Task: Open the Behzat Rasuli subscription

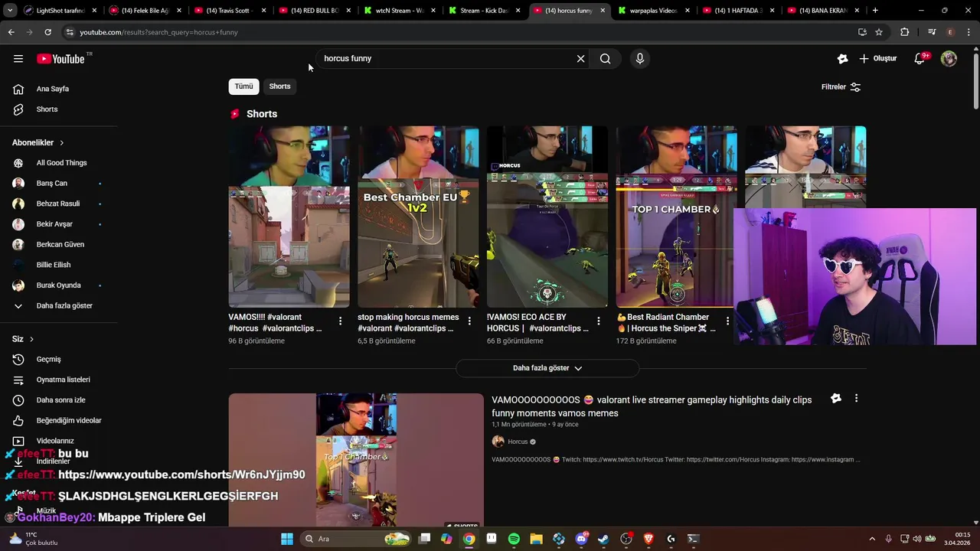Action: pos(59,204)
